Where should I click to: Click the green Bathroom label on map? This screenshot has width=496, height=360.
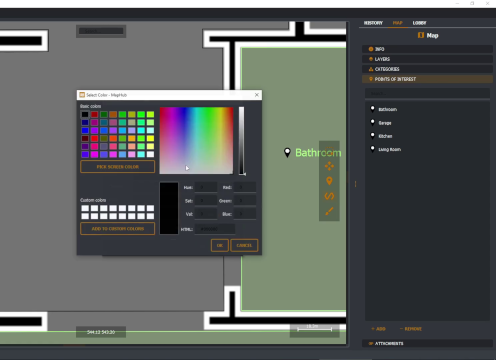click(x=318, y=153)
